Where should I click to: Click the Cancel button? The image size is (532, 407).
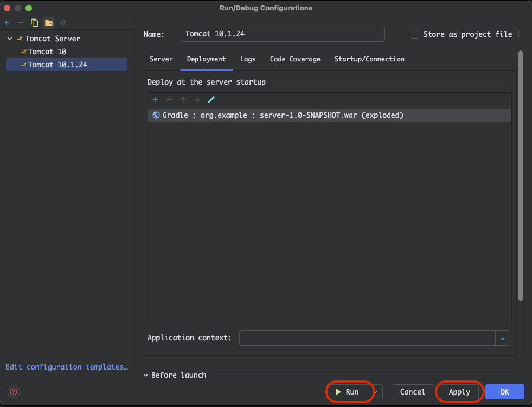pyautogui.click(x=413, y=392)
